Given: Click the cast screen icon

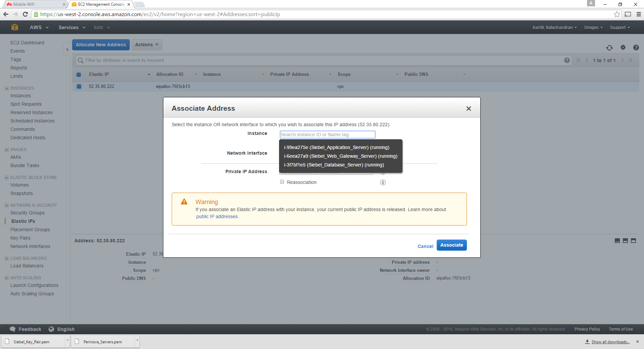Looking at the screenshot, I should click(x=628, y=14).
